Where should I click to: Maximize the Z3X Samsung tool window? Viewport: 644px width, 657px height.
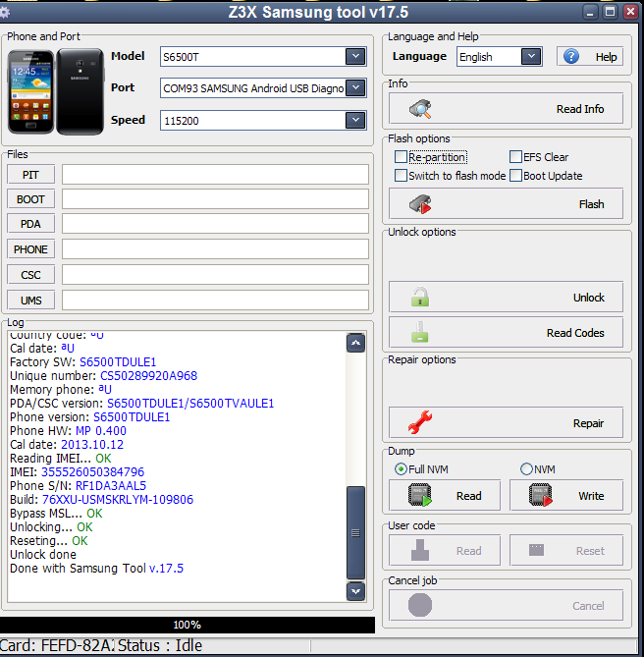click(x=611, y=12)
